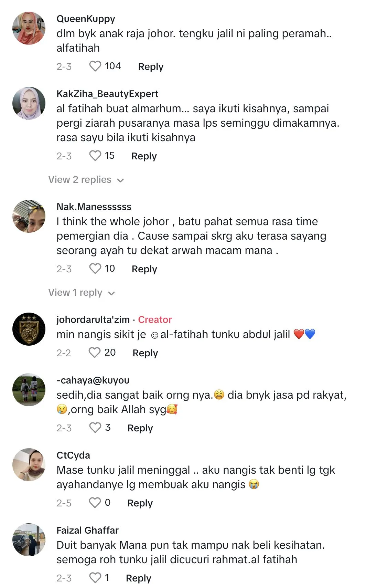Open -cahaya@kuyou username link
The height and width of the screenshot is (588, 366).
[93, 380]
